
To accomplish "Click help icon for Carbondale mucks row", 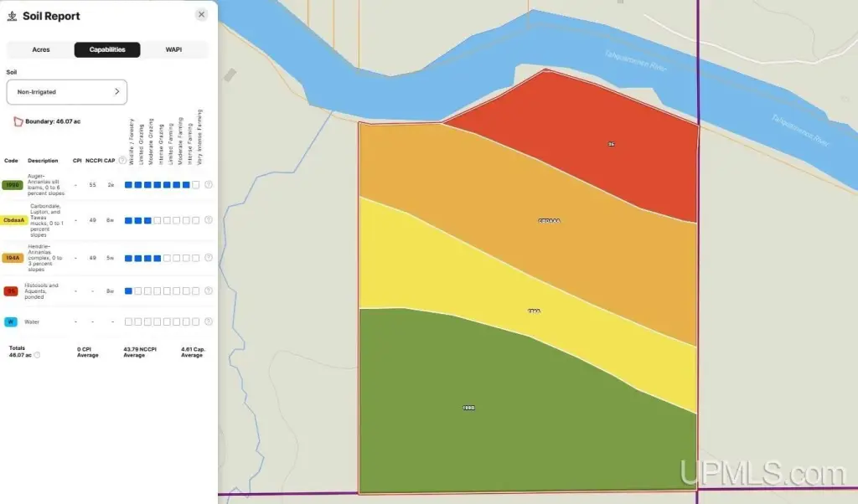I will [x=209, y=220].
